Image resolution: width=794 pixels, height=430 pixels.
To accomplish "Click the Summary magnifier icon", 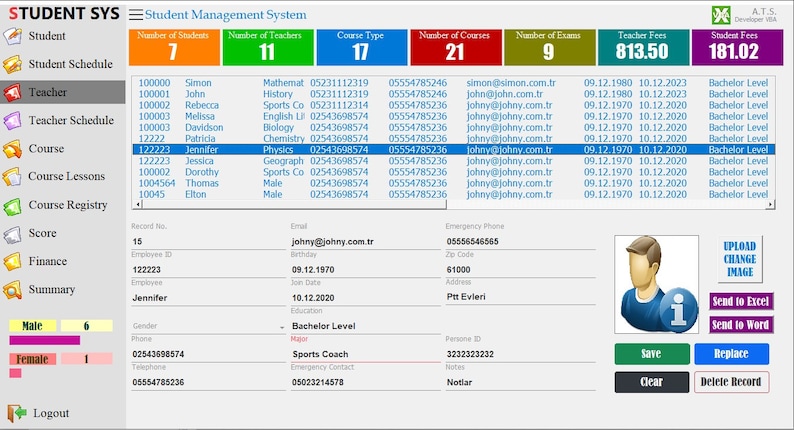I will (x=12, y=290).
